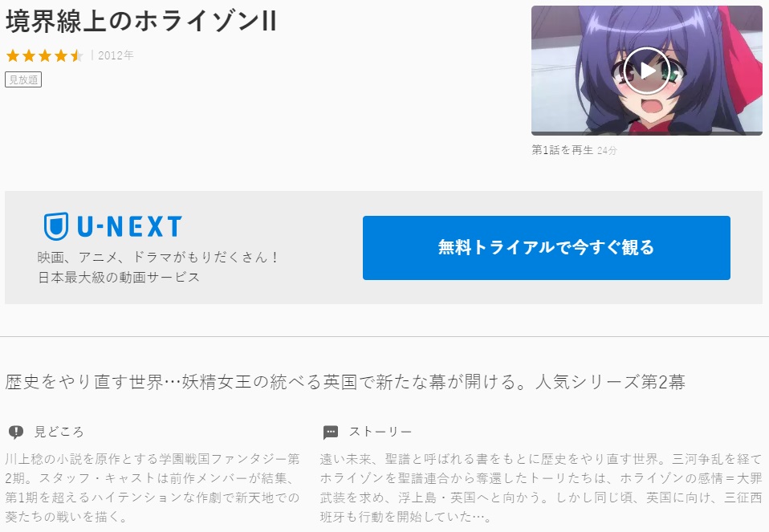Screen dimensions: 769x532
Task: Click the 見放題 badge label
Action: coord(23,79)
